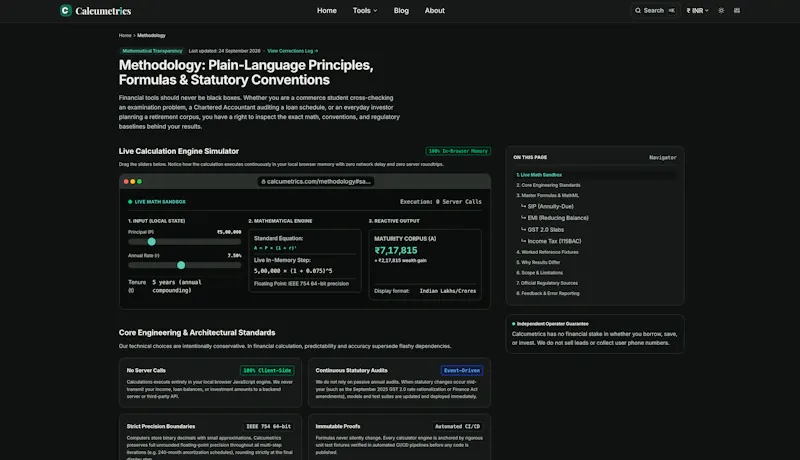Click the red dot in simulator window
Image resolution: width=800 pixels, height=460 pixels.
pos(126,182)
